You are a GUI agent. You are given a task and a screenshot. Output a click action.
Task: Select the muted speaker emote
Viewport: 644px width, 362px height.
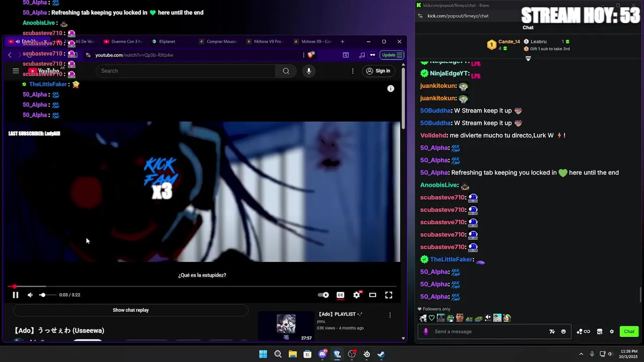(x=488, y=318)
